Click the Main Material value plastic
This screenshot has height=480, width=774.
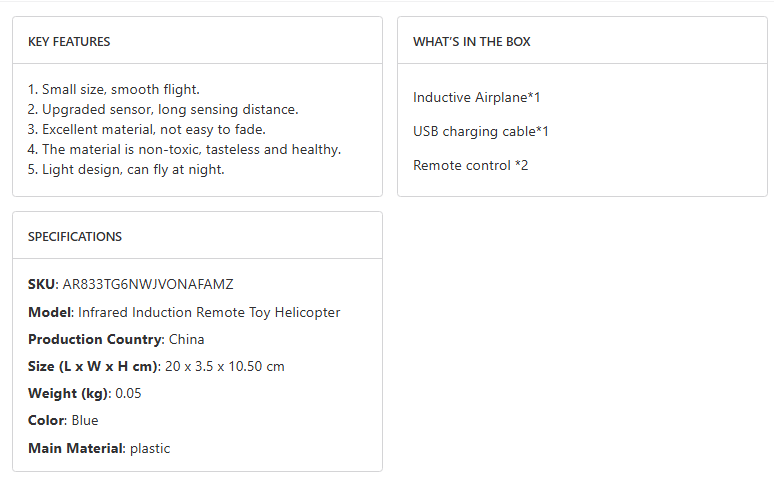tap(150, 448)
